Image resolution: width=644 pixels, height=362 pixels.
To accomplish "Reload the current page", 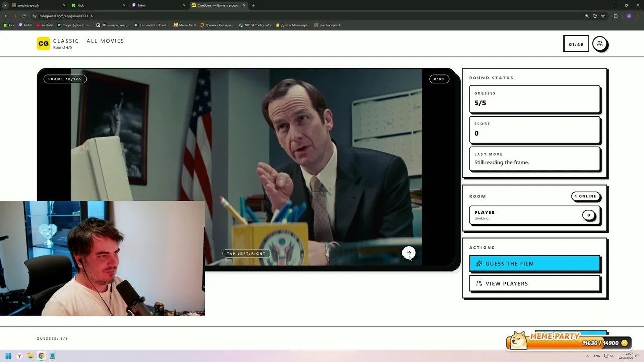I will 24,16.
